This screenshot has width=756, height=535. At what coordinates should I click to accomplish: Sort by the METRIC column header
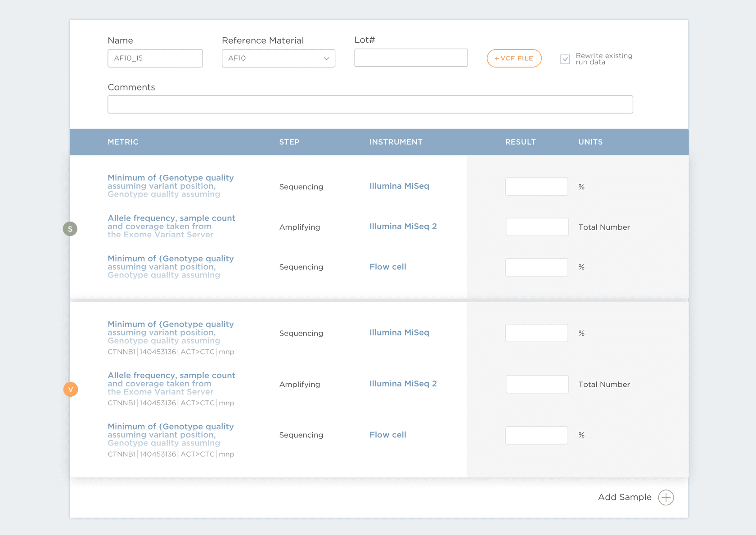[123, 142]
